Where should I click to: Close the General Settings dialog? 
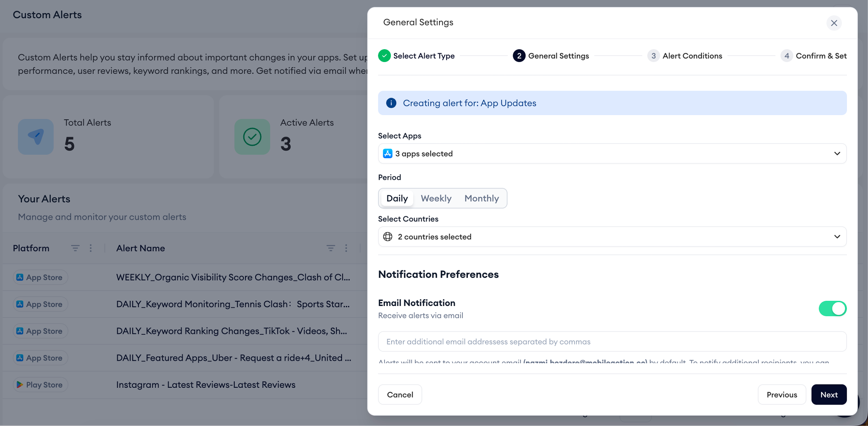pos(834,23)
